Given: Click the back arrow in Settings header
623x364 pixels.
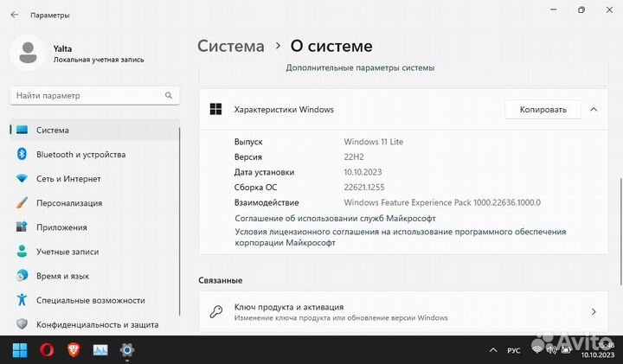Looking at the screenshot, I should [14, 15].
